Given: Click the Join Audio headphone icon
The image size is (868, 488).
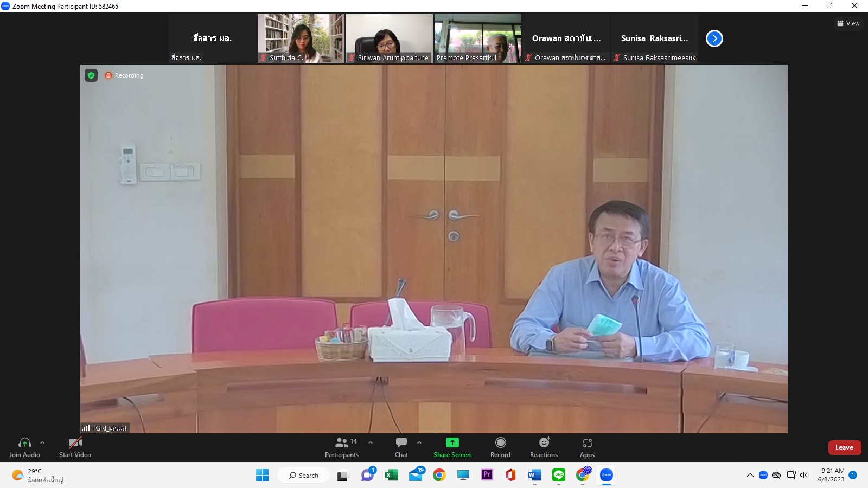Looking at the screenshot, I should pyautogui.click(x=24, y=443).
